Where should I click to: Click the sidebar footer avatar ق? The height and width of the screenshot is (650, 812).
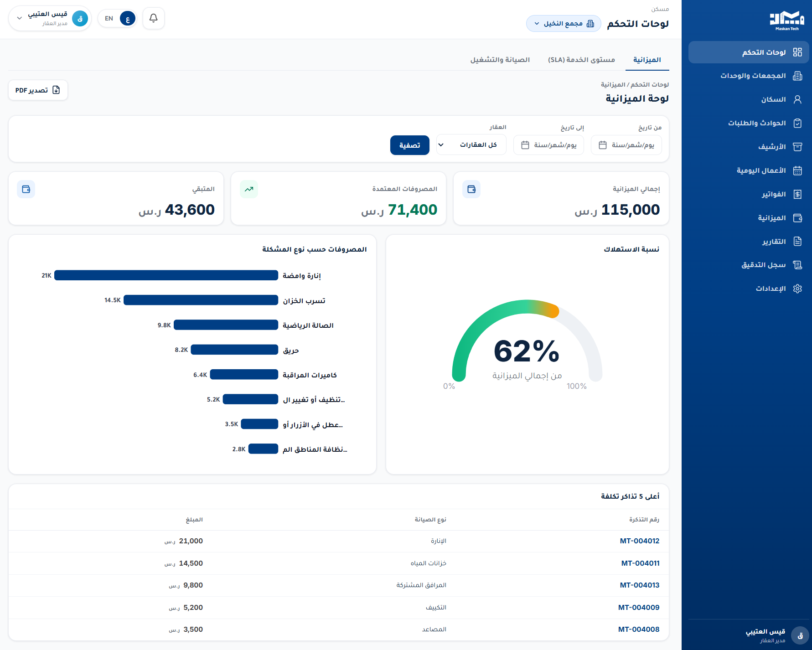pos(800,635)
